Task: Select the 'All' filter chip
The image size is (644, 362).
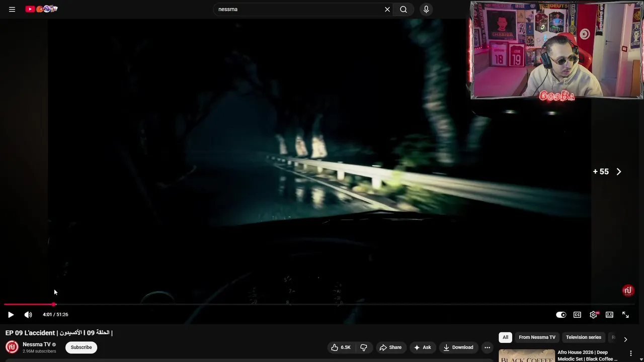Action: coord(505,337)
